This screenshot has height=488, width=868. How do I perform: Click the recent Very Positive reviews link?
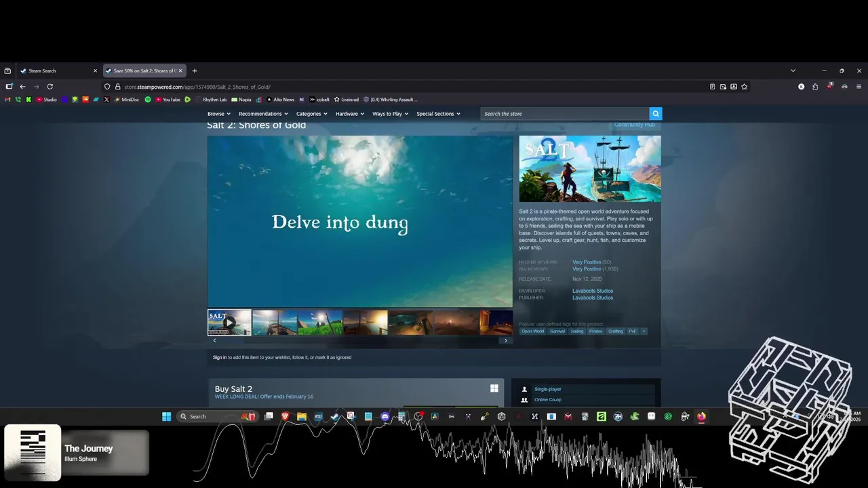click(x=587, y=262)
